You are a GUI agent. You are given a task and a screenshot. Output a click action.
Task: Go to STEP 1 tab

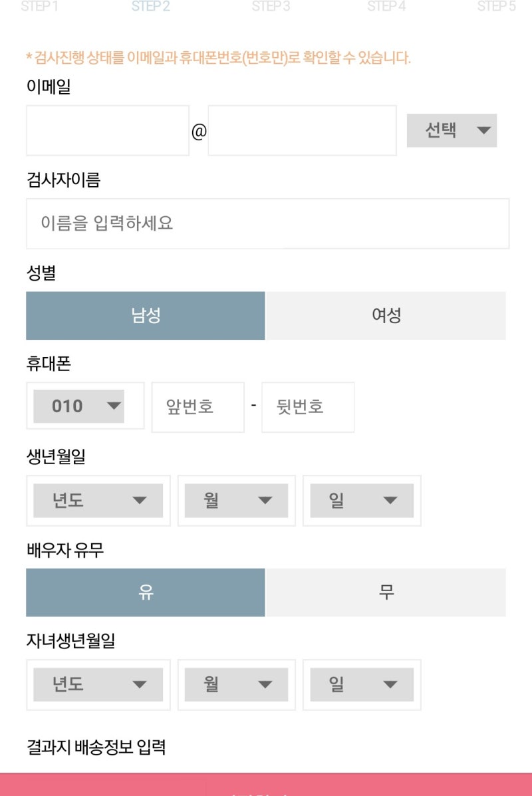(39, 7)
